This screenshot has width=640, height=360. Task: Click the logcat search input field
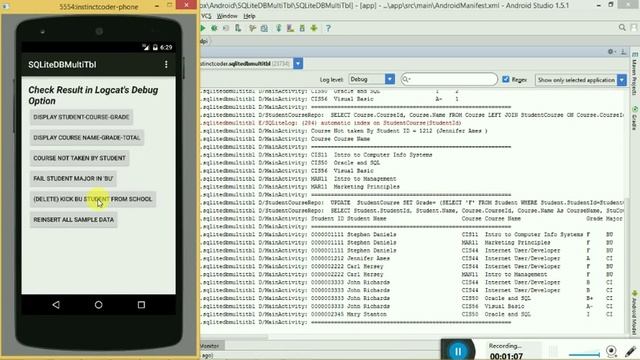tap(449, 79)
